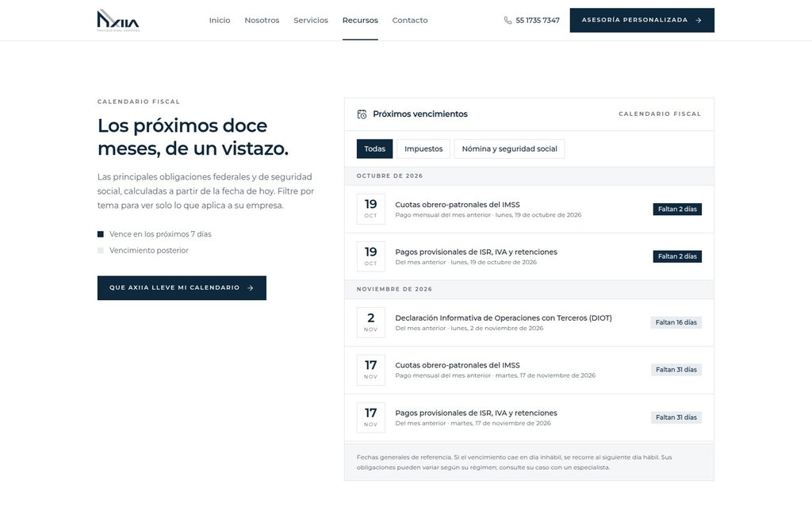Viewport: 812px width, 508px height.
Task: Filter deadlines by Impuestos
Action: [x=423, y=148]
